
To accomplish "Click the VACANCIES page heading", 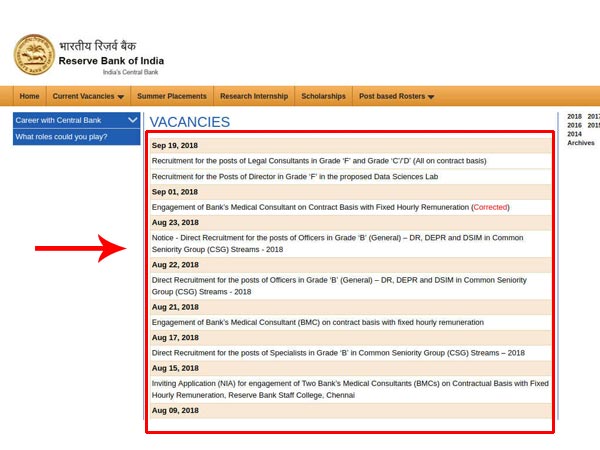I will (189, 122).
